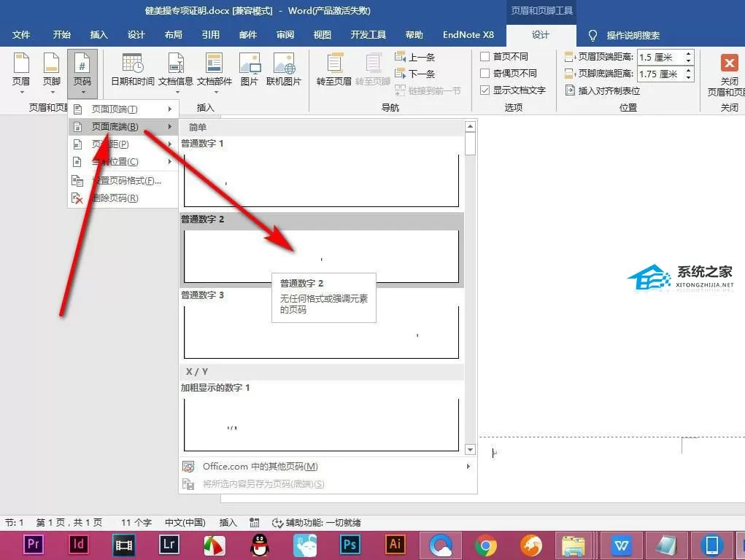Open the 页码 dropdown button
This screenshot has width=745, height=560.
point(82,73)
